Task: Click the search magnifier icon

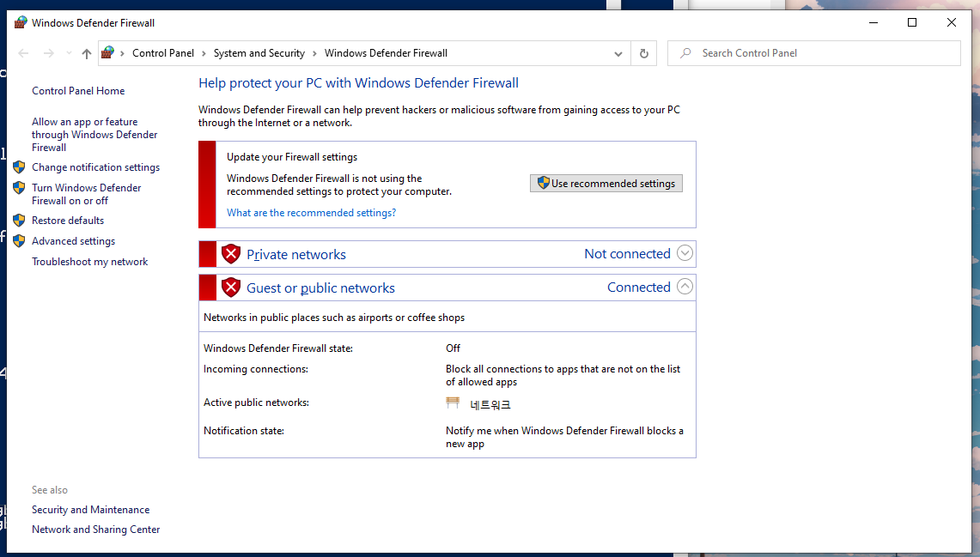Action: [x=685, y=53]
